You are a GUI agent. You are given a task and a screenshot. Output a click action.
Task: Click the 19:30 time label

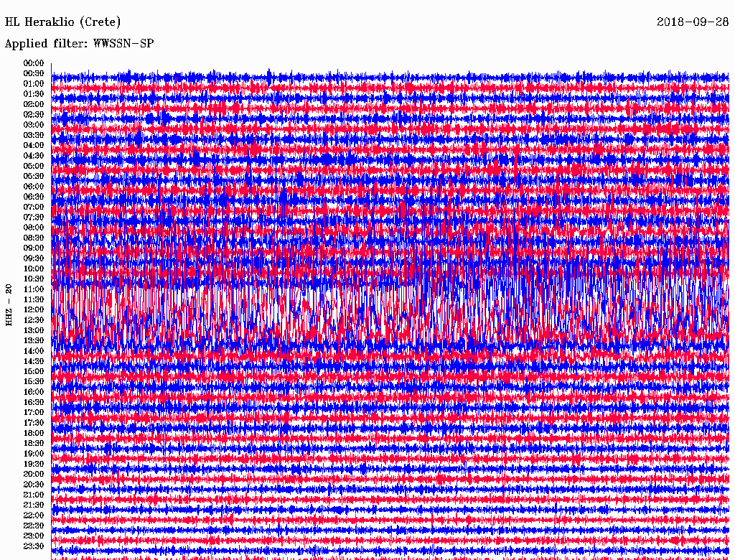(x=34, y=464)
